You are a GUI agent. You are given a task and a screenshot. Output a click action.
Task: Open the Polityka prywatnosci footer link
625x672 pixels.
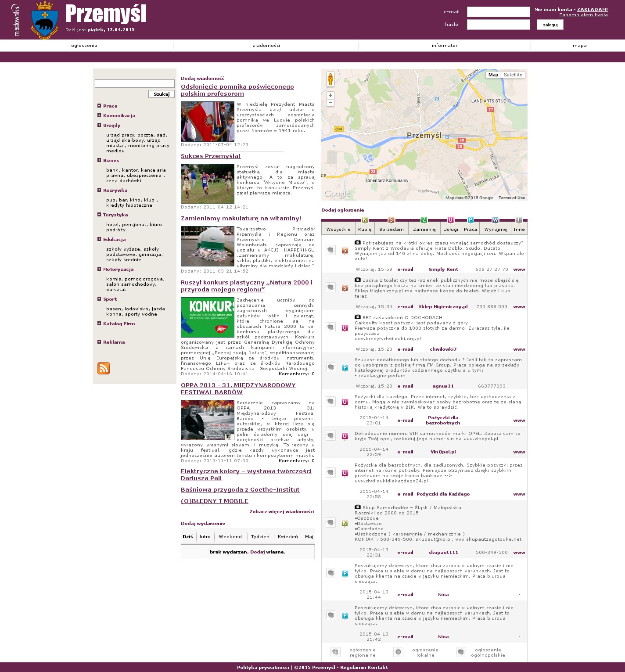pos(263,667)
